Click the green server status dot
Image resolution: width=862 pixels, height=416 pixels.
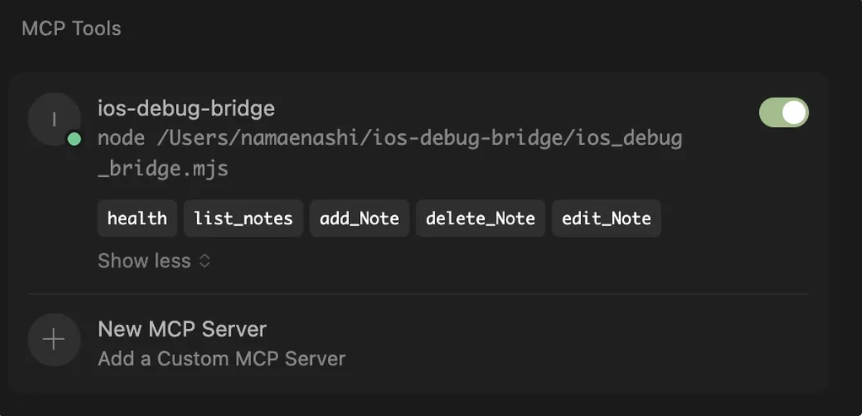tap(74, 140)
